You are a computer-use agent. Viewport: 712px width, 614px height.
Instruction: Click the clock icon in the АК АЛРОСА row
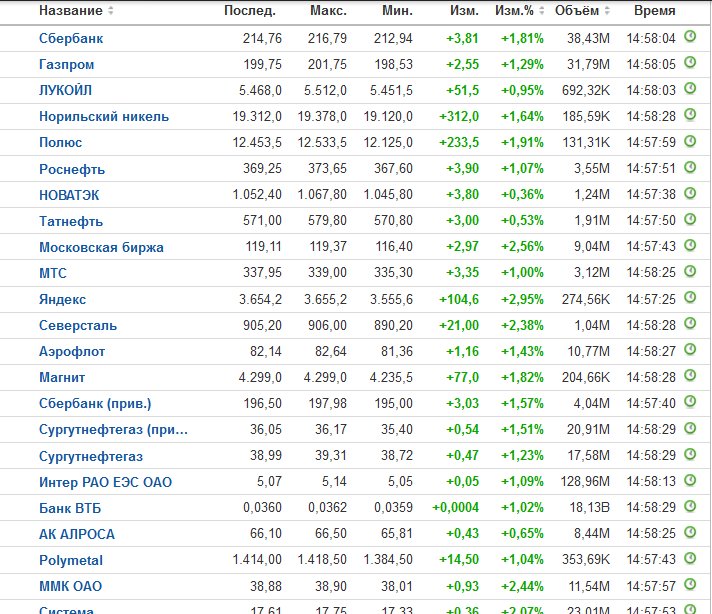click(x=690, y=531)
